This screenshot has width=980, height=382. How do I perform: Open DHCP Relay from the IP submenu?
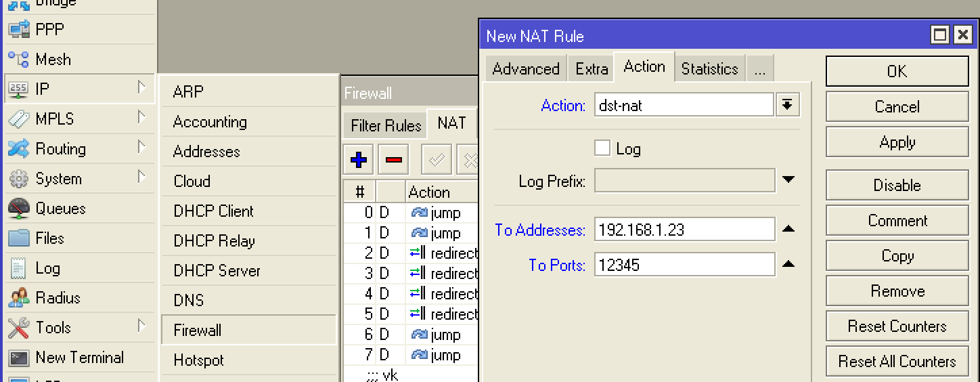tap(249, 241)
